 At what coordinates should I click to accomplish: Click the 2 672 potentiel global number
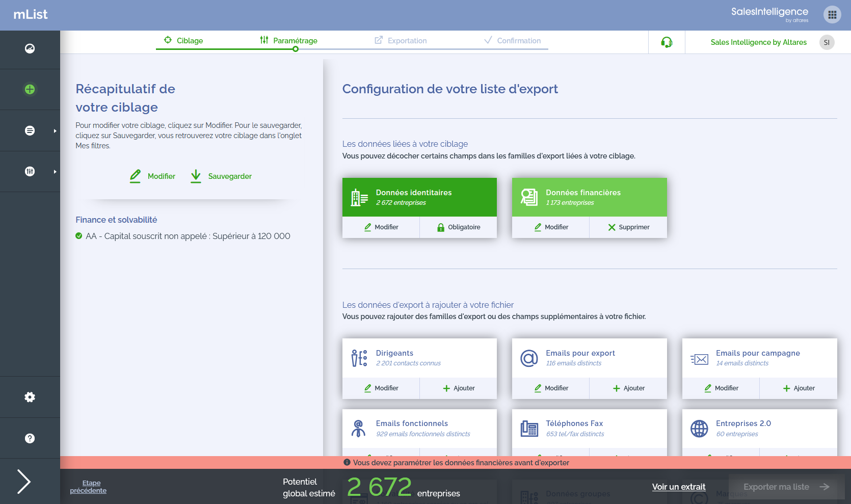tap(379, 487)
